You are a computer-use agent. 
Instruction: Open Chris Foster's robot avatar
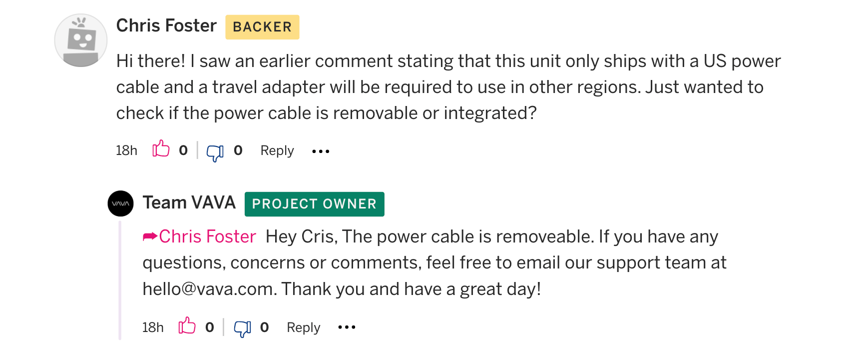coord(81,40)
